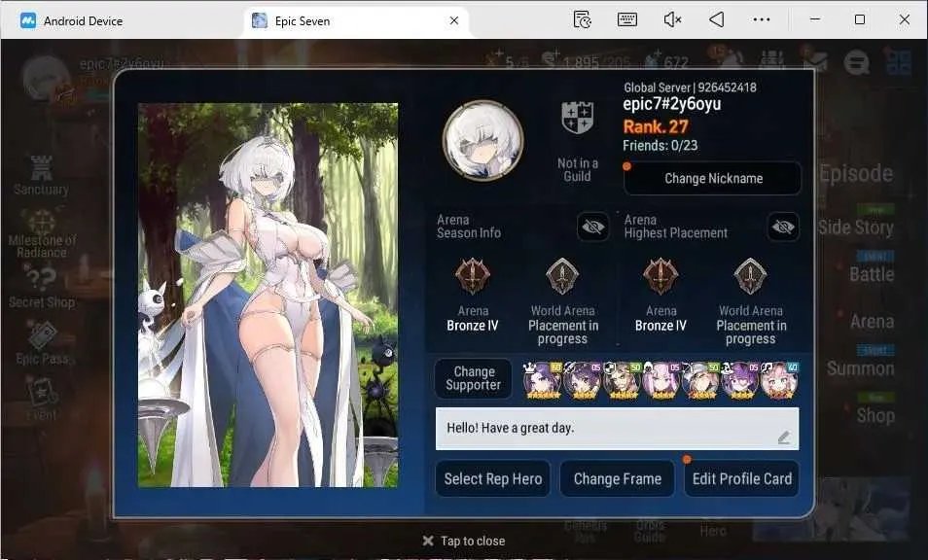This screenshot has height=560, width=928.
Task: Click the clipboard-with-clock icon in the emulator toolbar
Action: click(x=583, y=19)
